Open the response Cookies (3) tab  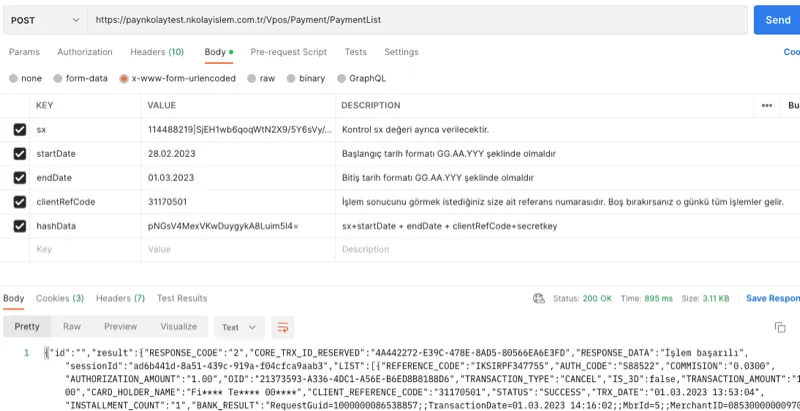(x=60, y=298)
